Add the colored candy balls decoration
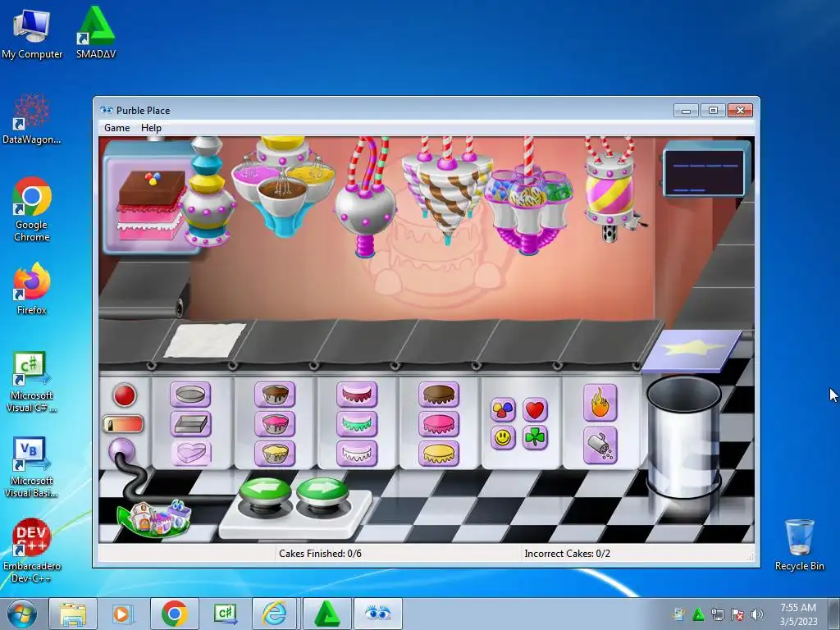 503,410
